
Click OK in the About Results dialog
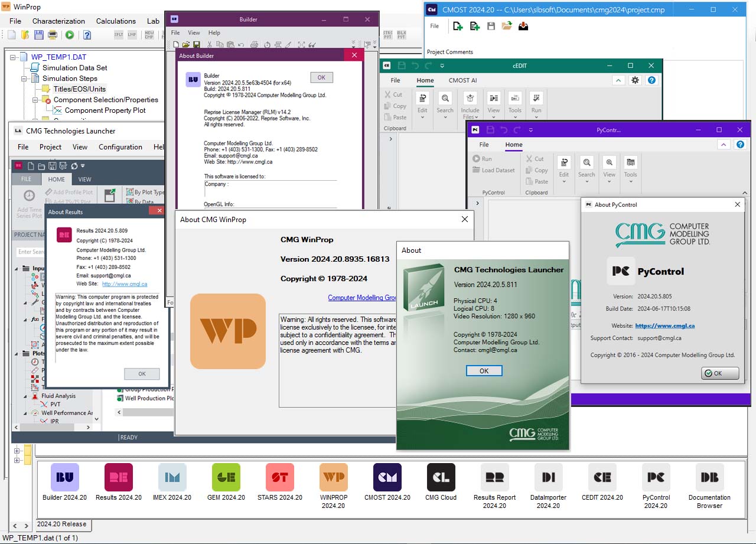pos(142,374)
